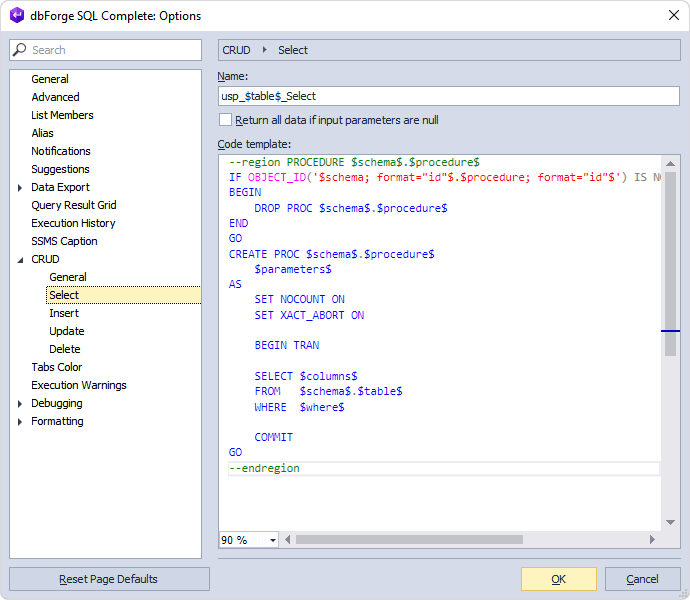Select Data Export in the tree

click(60, 188)
